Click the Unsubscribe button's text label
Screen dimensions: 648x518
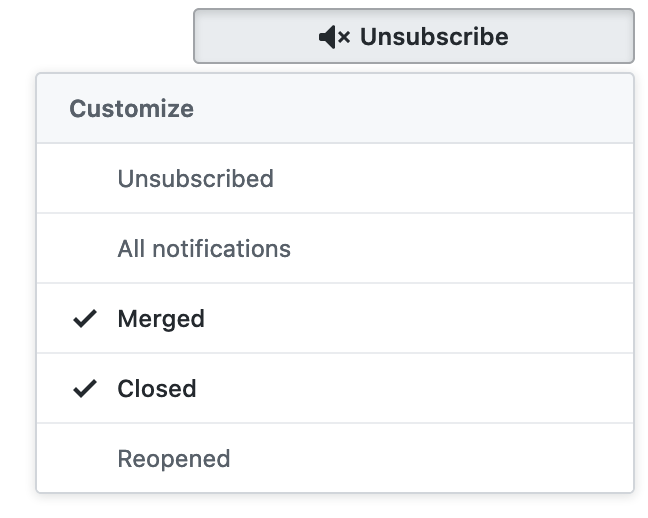(x=434, y=37)
